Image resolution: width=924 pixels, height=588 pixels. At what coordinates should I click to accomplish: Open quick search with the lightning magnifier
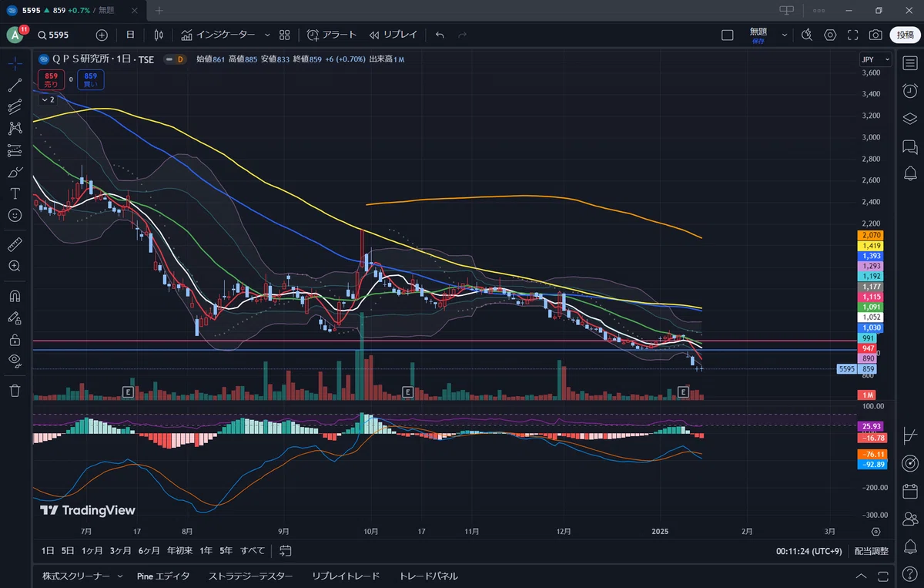[x=806, y=35]
